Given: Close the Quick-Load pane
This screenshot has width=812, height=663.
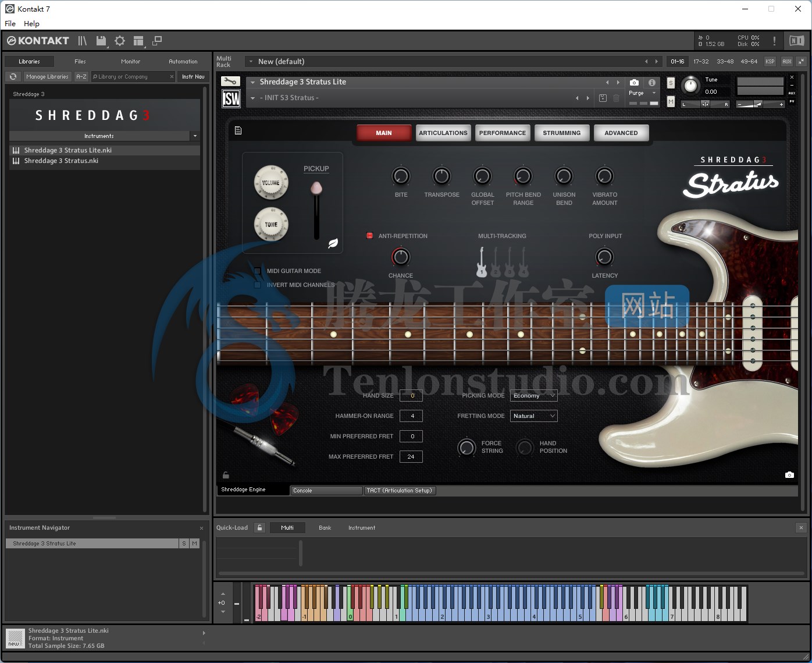Looking at the screenshot, I should coord(801,527).
